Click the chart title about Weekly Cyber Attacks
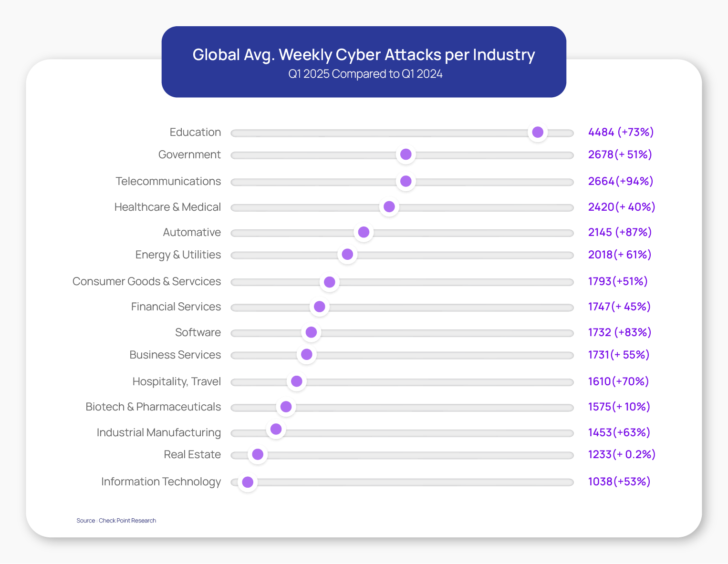Viewport: 728px width, 564px height. [364, 55]
